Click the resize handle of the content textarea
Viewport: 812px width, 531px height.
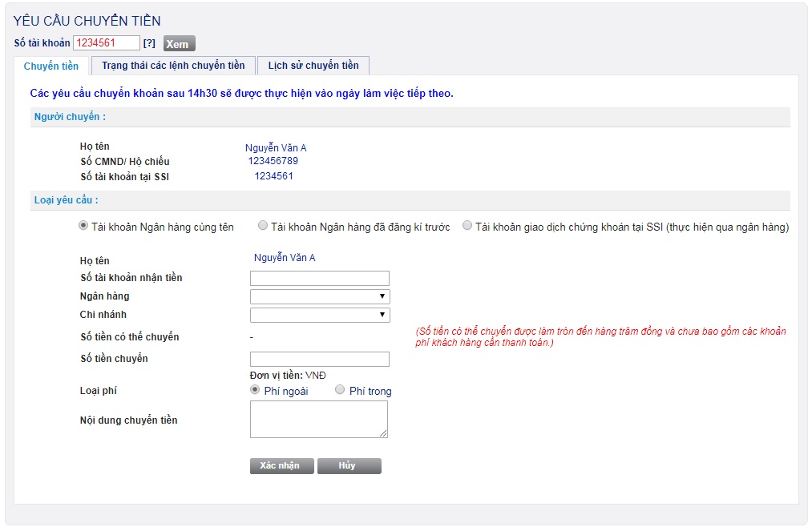(383, 433)
